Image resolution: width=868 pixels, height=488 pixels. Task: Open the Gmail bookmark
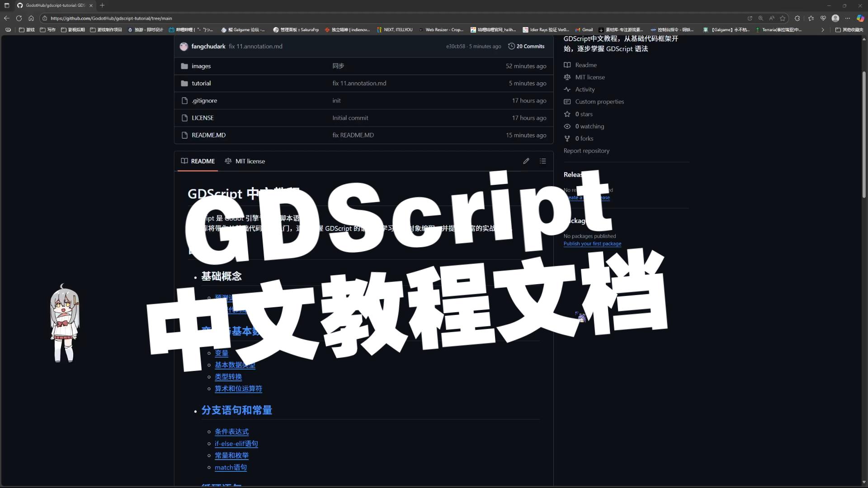click(584, 30)
